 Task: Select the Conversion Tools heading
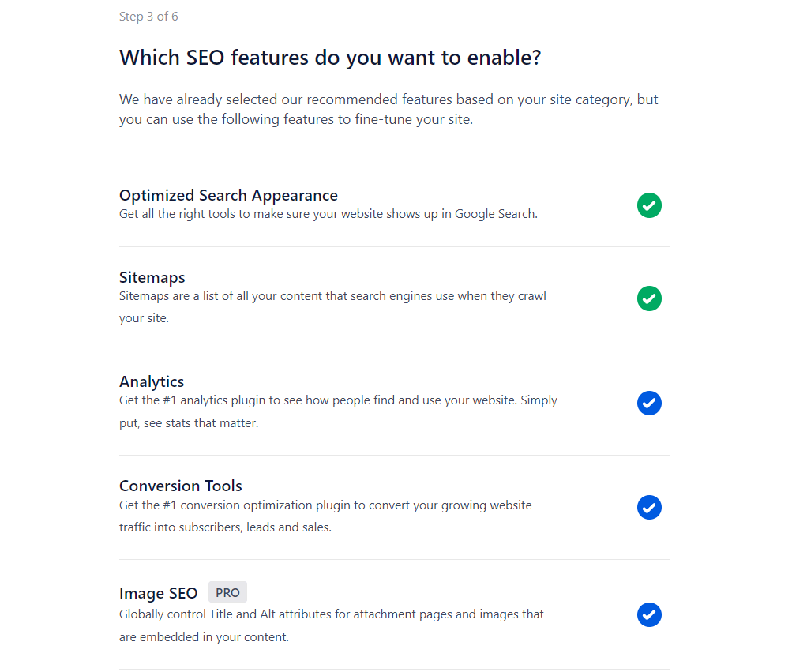(181, 486)
